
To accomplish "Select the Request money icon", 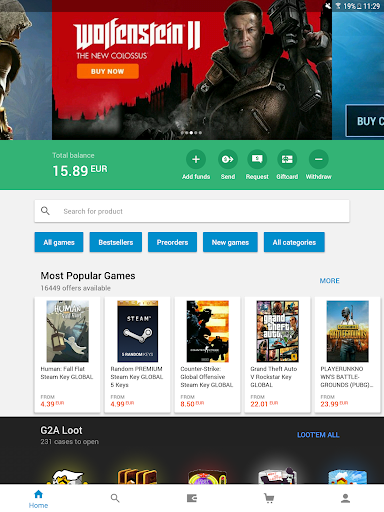I will click(x=257, y=159).
